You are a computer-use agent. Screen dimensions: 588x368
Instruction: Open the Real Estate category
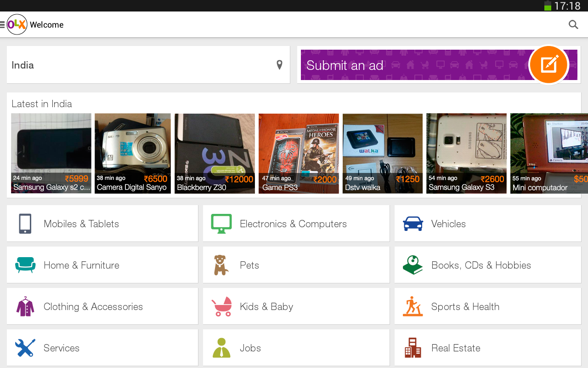(x=488, y=348)
